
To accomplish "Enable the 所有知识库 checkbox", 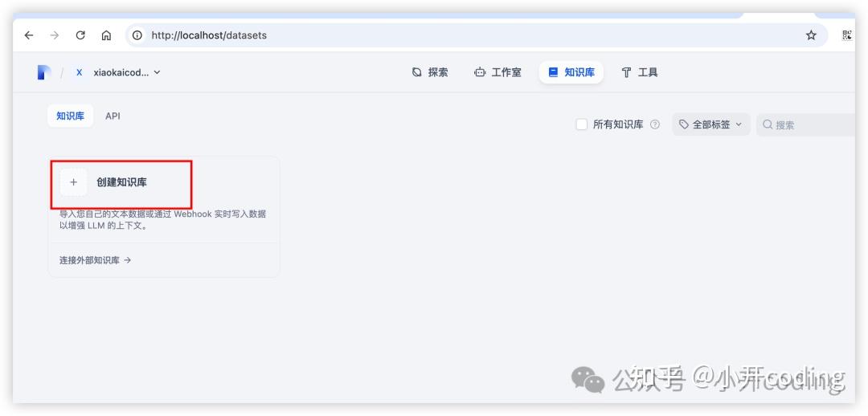I will coord(581,124).
